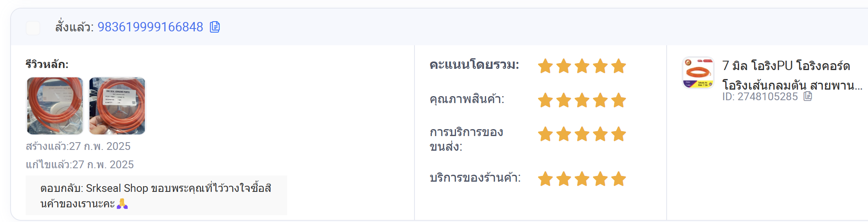Viewport: 868px width, 222px height.
Task: Click the product ID 2748105285 text
Action: coord(760,97)
